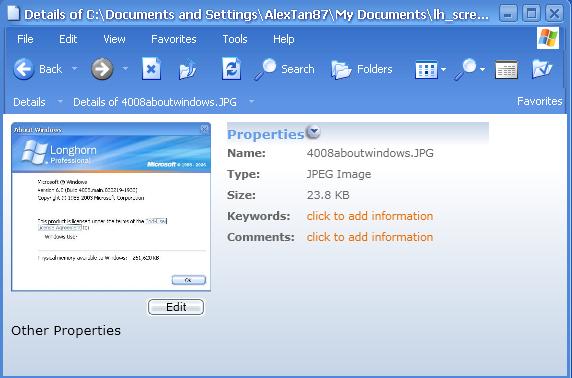Click the second magnifier zoom icon
The image size is (572, 378).
(x=465, y=69)
